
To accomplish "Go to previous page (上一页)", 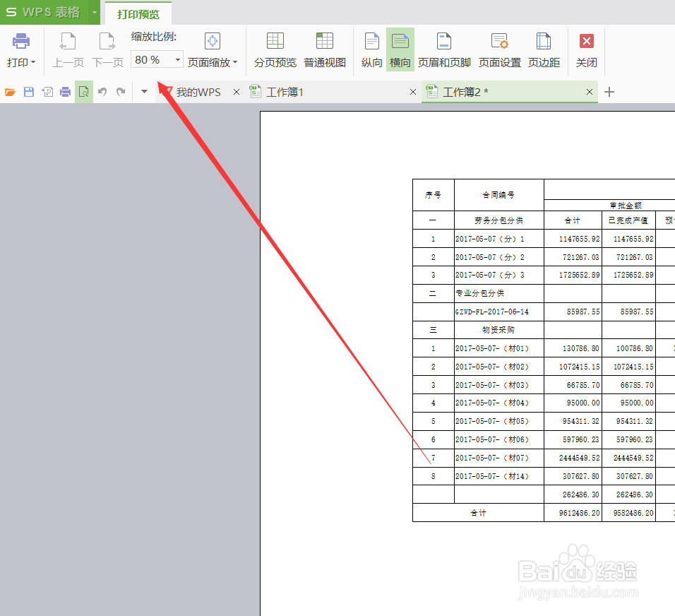I will tap(68, 50).
